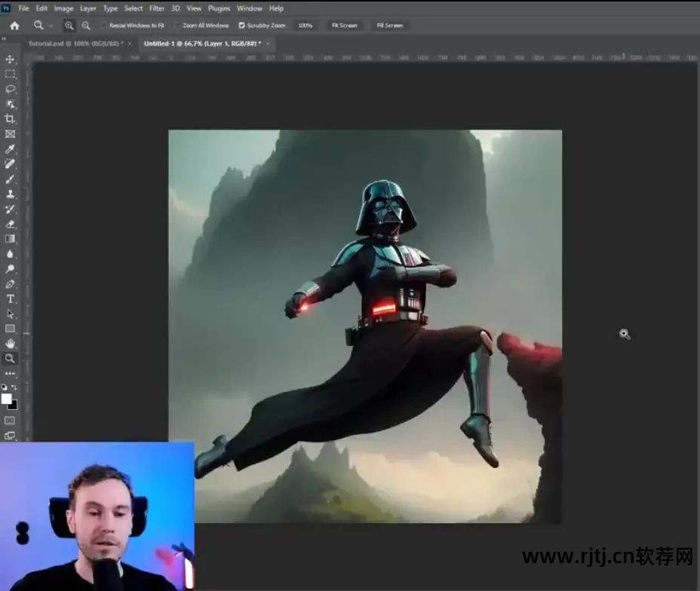Choose the Eraser tool
This screenshot has height=591, width=700.
click(x=10, y=224)
